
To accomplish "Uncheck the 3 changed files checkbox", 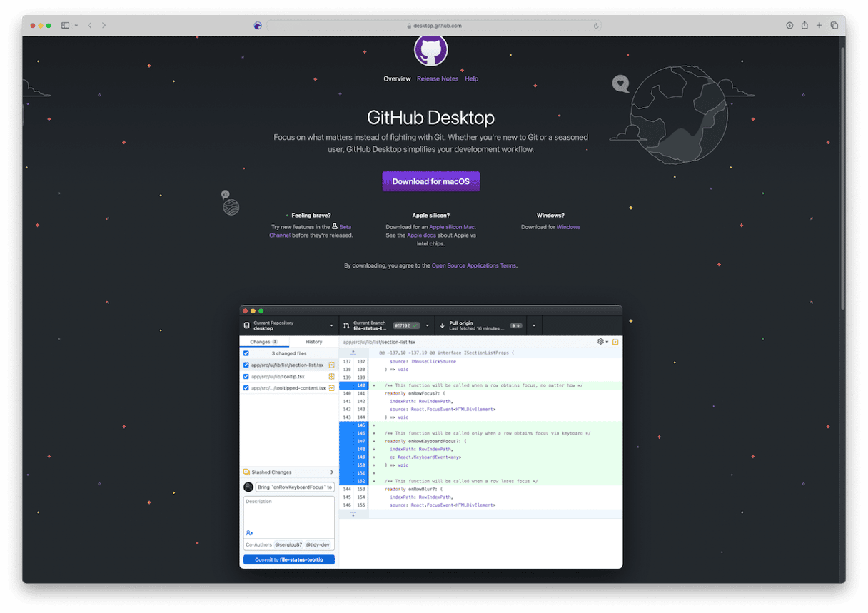I will point(245,353).
